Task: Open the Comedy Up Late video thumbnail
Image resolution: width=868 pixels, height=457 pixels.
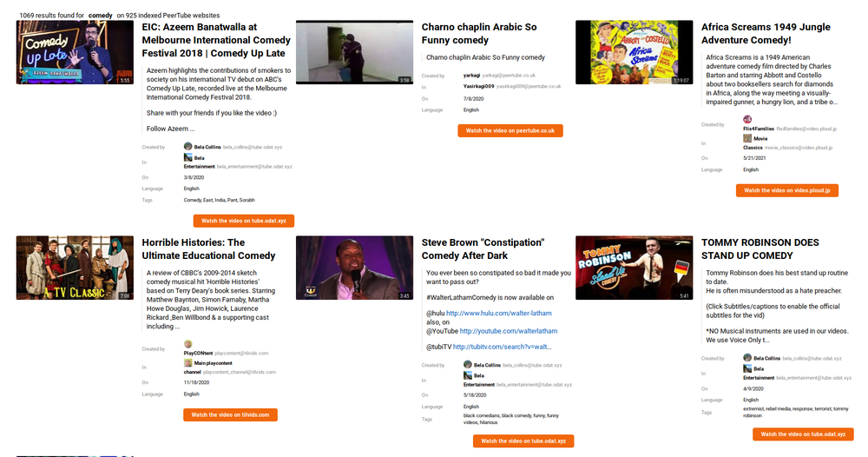Action: click(x=75, y=52)
